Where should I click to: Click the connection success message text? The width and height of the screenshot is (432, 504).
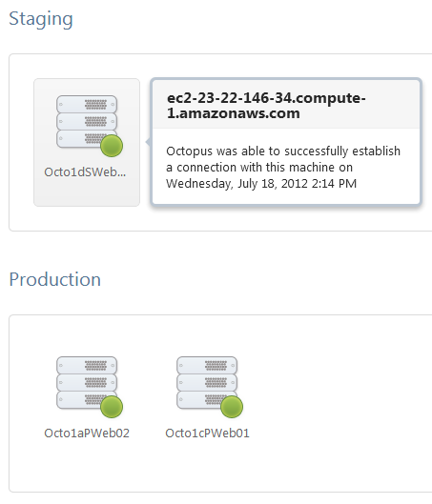coord(283,167)
